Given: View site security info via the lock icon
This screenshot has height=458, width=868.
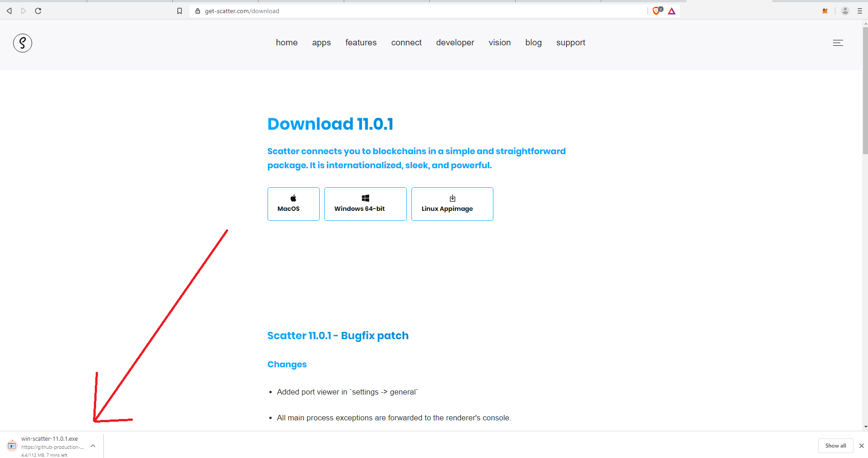Looking at the screenshot, I should pyautogui.click(x=198, y=11).
